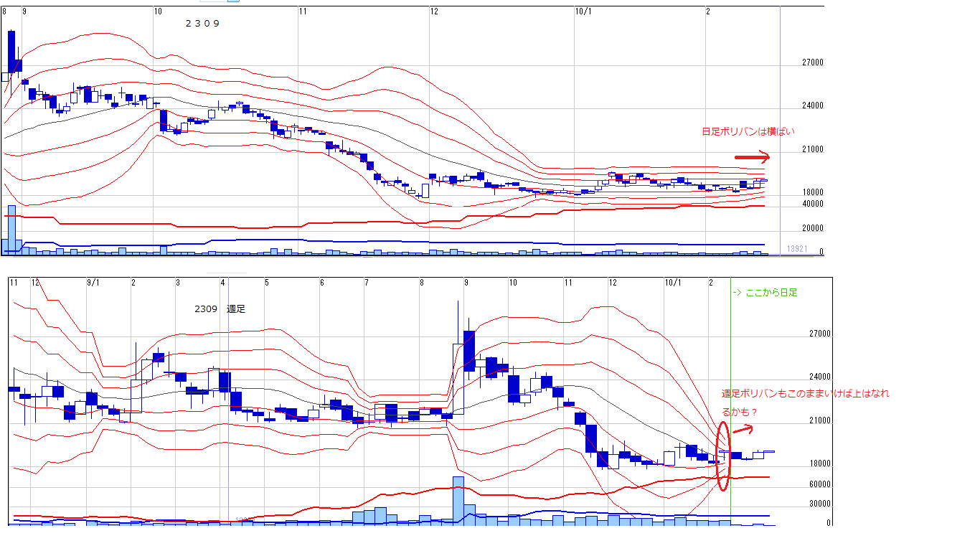This screenshot has width=980, height=551.
Task: Click the 60000 volume label on the lower chart
Action: click(x=820, y=484)
